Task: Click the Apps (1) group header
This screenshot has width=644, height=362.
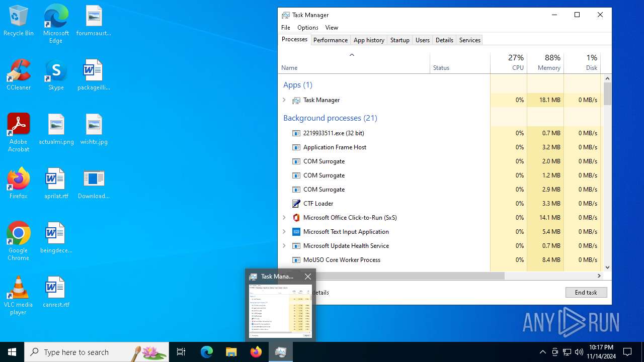Action: point(298,85)
